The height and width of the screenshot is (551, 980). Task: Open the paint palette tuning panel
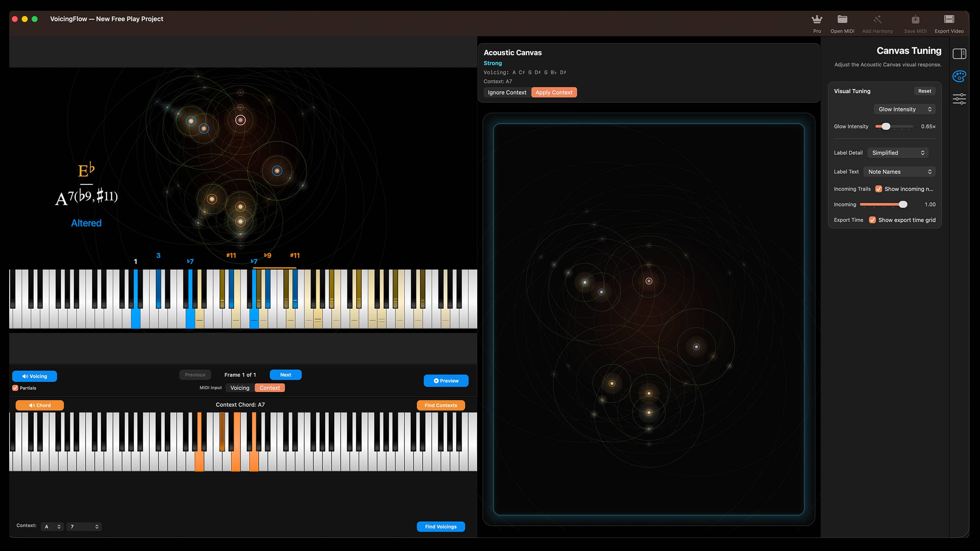tap(959, 77)
